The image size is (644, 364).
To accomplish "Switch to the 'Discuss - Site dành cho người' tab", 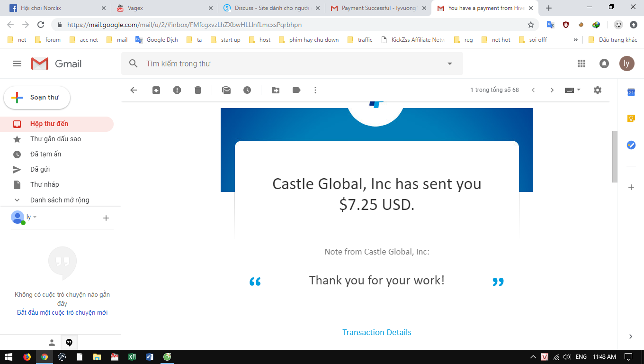I will click(272, 8).
